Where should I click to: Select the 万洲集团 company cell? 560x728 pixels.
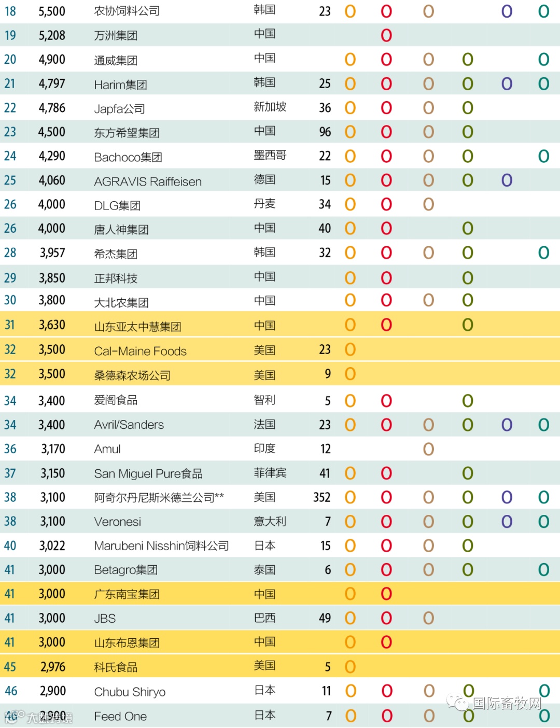(116, 35)
